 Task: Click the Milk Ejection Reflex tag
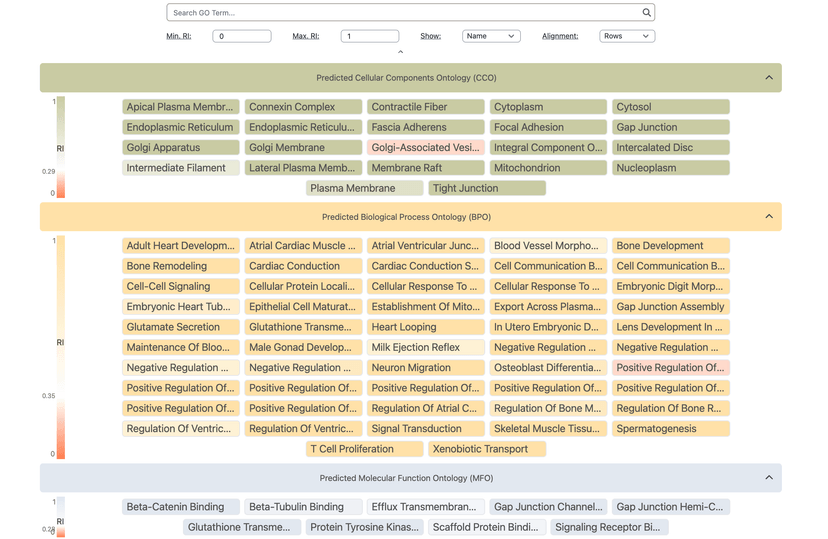pos(426,347)
